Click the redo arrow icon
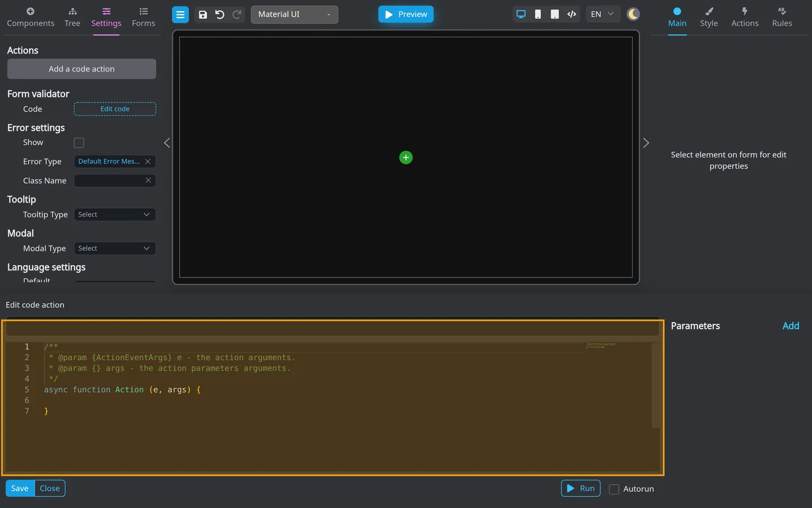 coord(237,15)
